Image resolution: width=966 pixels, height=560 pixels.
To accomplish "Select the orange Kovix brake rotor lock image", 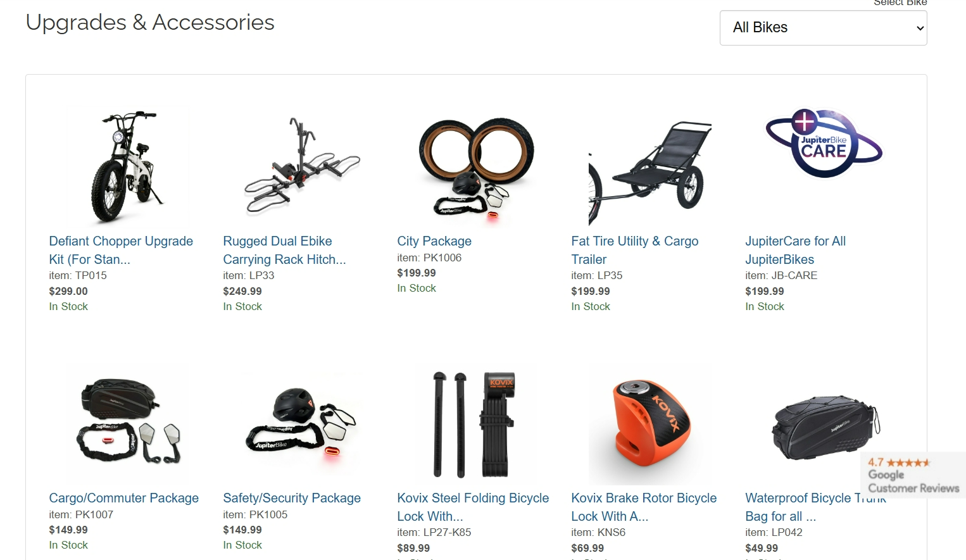I will click(650, 424).
